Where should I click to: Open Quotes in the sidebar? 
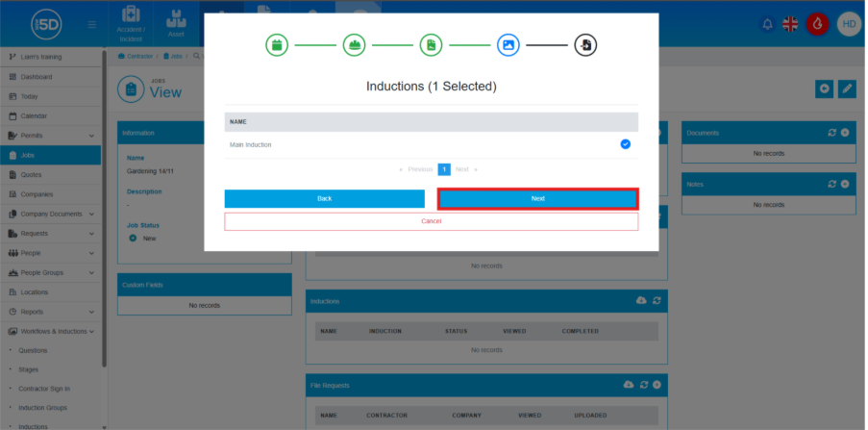pos(31,174)
